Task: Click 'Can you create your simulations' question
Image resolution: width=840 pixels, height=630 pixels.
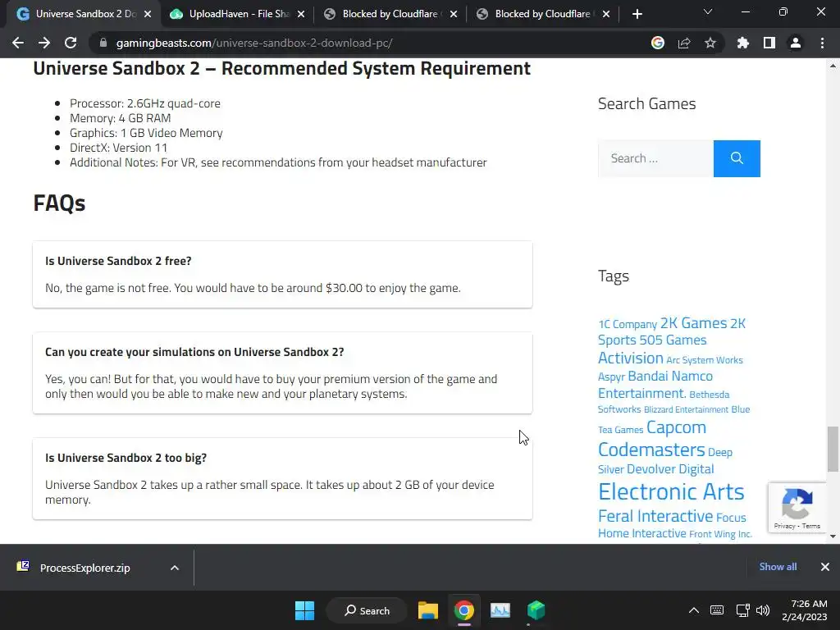Action: [194, 352]
